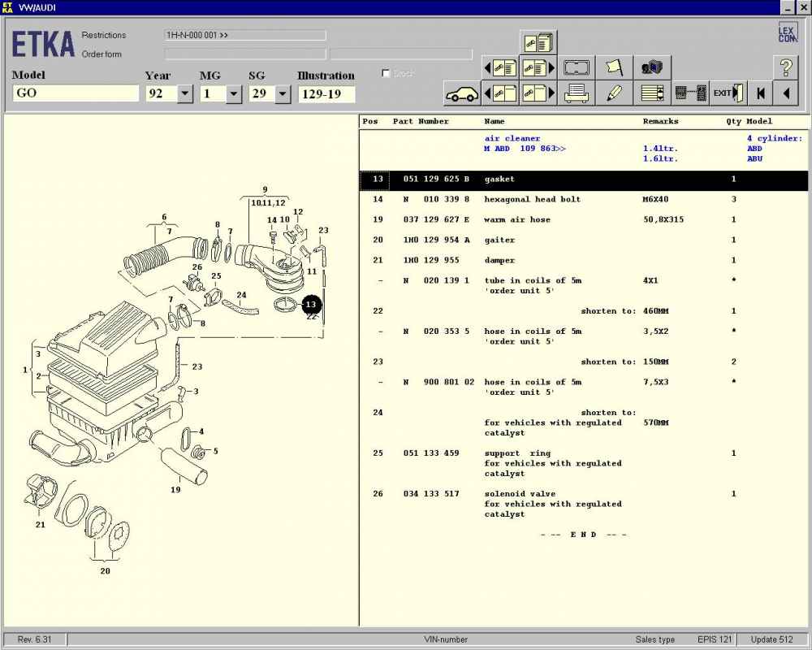
Task: Click the Rev. 6.31 status bar entry
Action: pos(35,639)
